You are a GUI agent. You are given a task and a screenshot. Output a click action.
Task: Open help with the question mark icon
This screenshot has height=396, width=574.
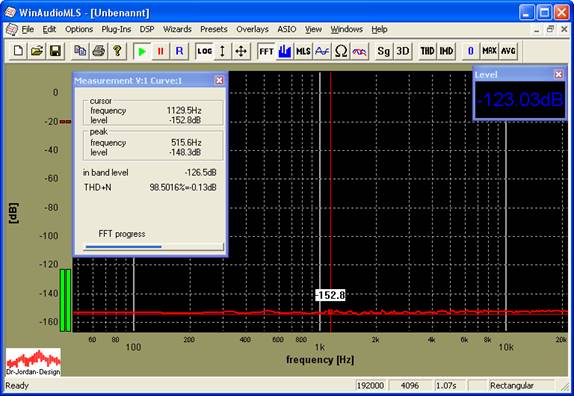[117, 51]
